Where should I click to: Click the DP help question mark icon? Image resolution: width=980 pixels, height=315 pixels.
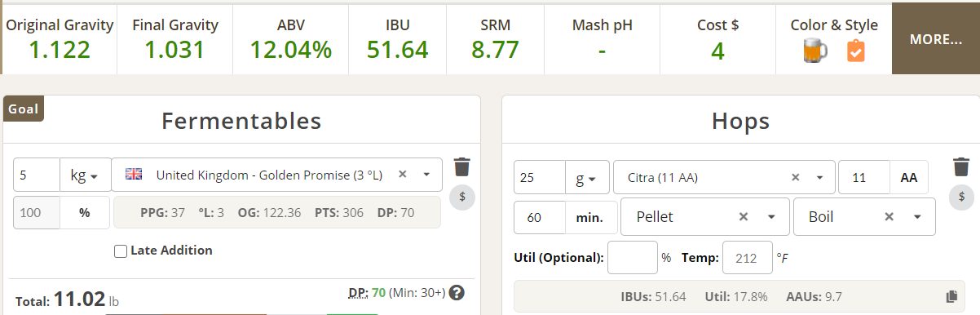click(457, 292)
